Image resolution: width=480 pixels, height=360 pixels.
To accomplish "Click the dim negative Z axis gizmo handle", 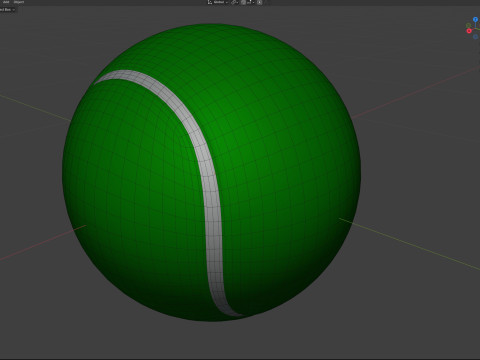I will [x=476, y=37].
